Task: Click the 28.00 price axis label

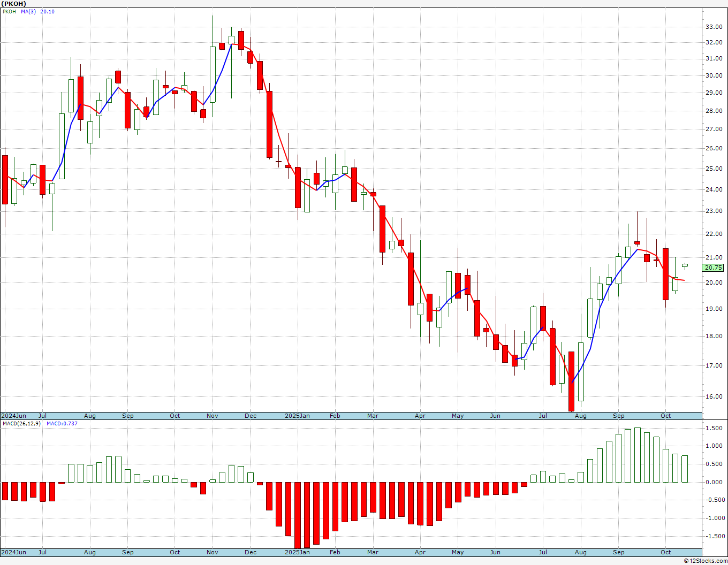Action: (x=714, y=111)
